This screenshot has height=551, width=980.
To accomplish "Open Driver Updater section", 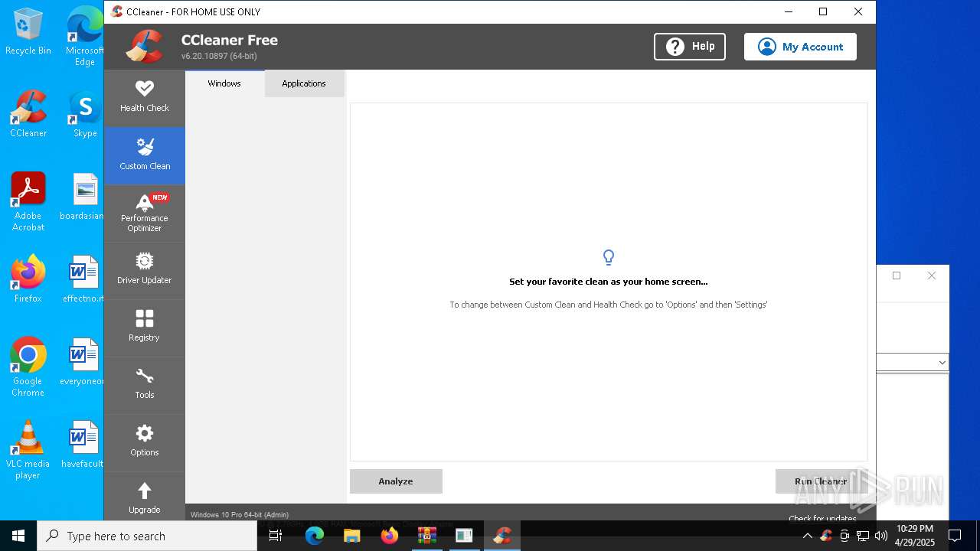I will point(145,270).
